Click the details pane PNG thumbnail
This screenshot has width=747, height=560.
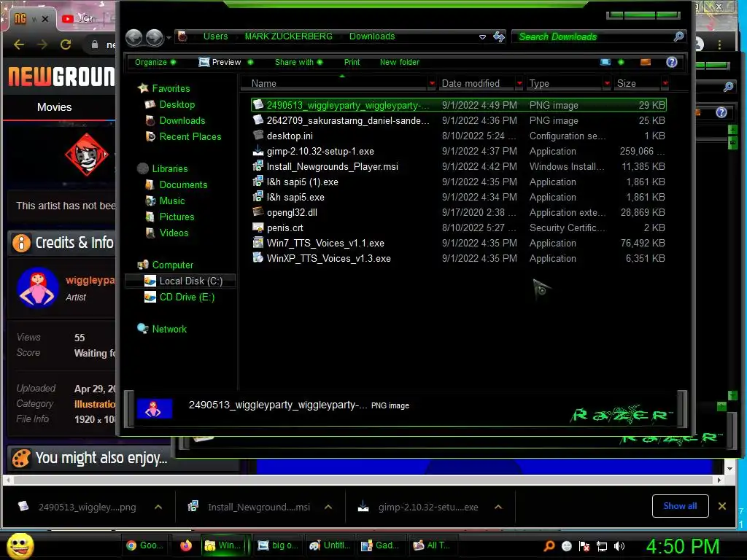[155, 408]
